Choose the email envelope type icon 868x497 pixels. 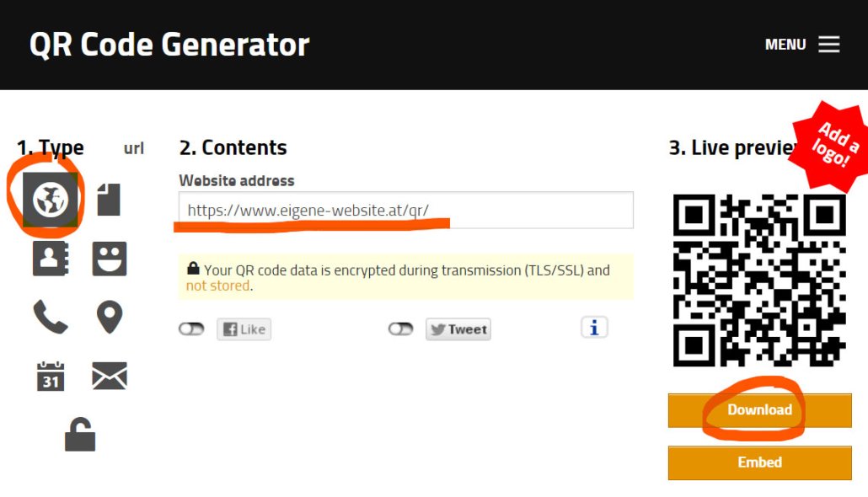[109, 376]
